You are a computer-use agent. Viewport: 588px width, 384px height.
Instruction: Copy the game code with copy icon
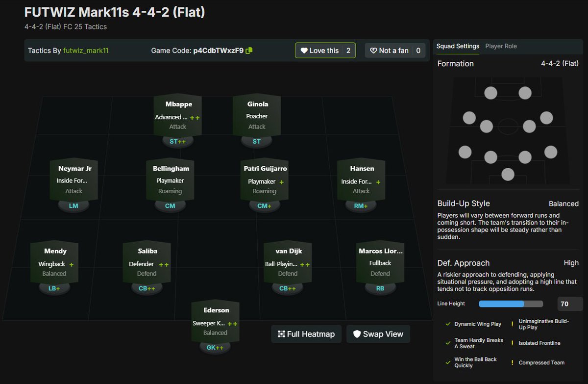click(249, 51)
